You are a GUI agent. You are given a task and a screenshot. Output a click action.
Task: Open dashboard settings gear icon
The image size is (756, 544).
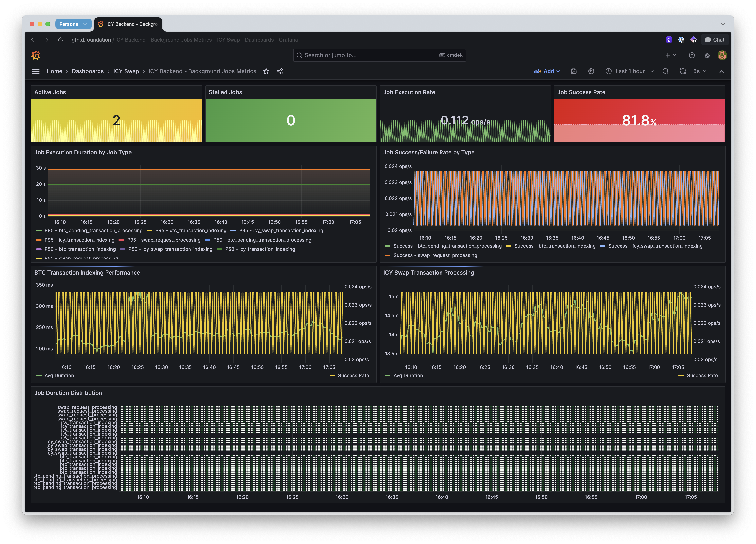pyautogui.click(x=591, y=71)
